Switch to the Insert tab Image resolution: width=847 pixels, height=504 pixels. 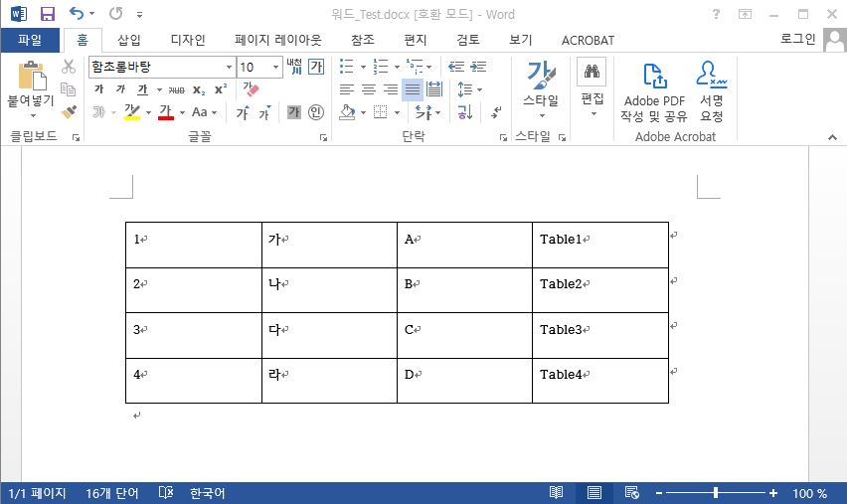pos(128,40)
